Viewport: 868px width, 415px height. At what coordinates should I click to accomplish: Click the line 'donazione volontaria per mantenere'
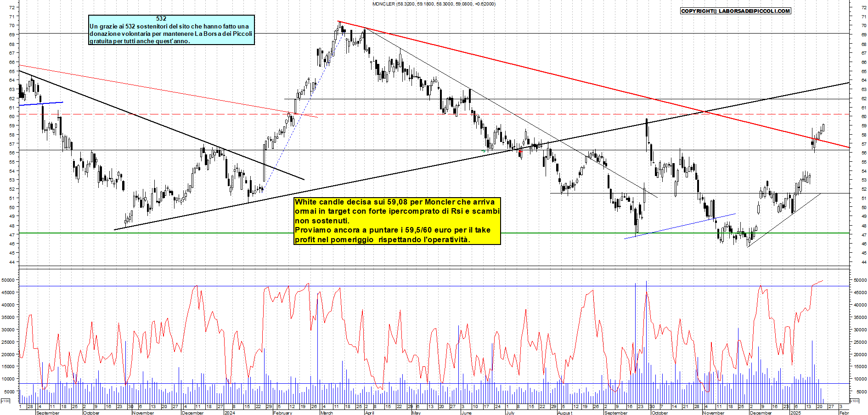[x=171, y=34]
